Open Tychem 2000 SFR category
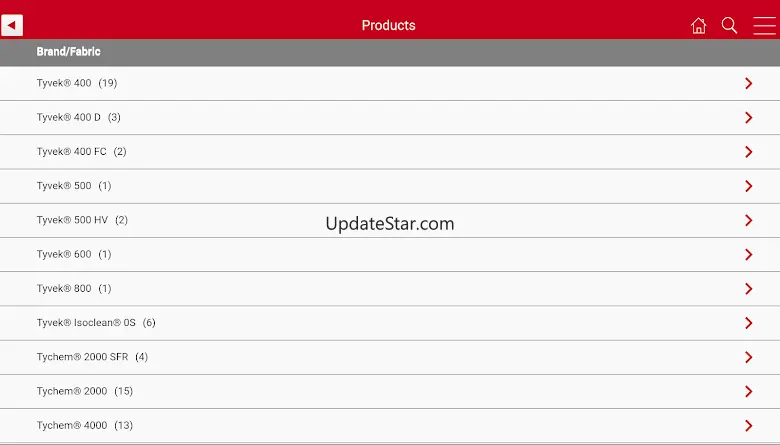 (x=390, y=357)
